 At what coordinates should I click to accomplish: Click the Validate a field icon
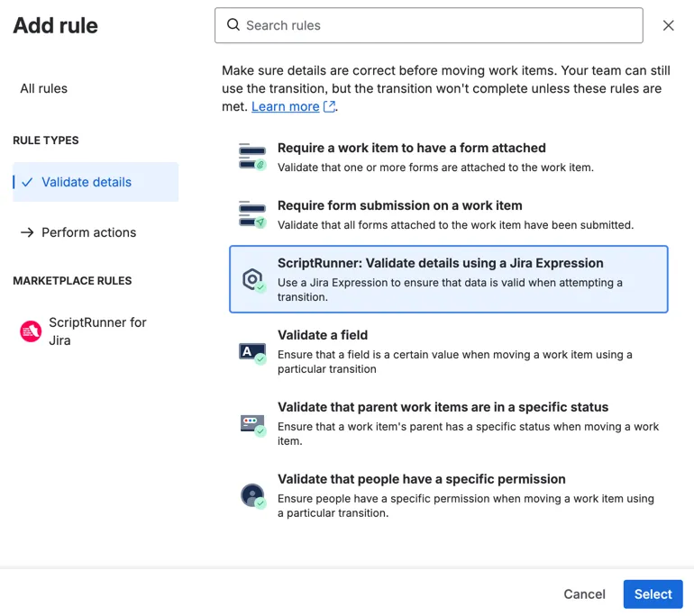pos(252,353)
